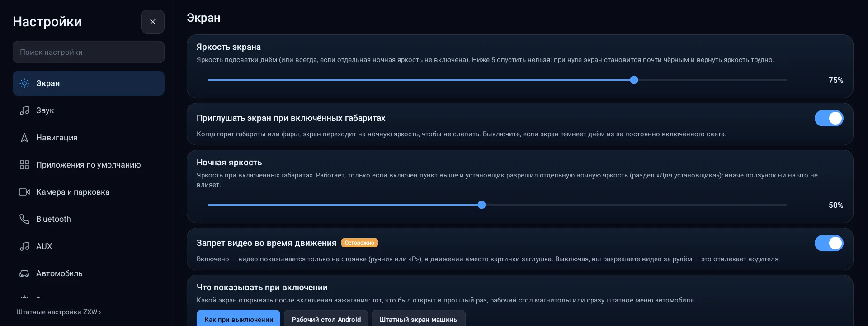The height and width of the screenshot is (326, 868).
Task: Click the 50% night brightness value
Action: 835,205
